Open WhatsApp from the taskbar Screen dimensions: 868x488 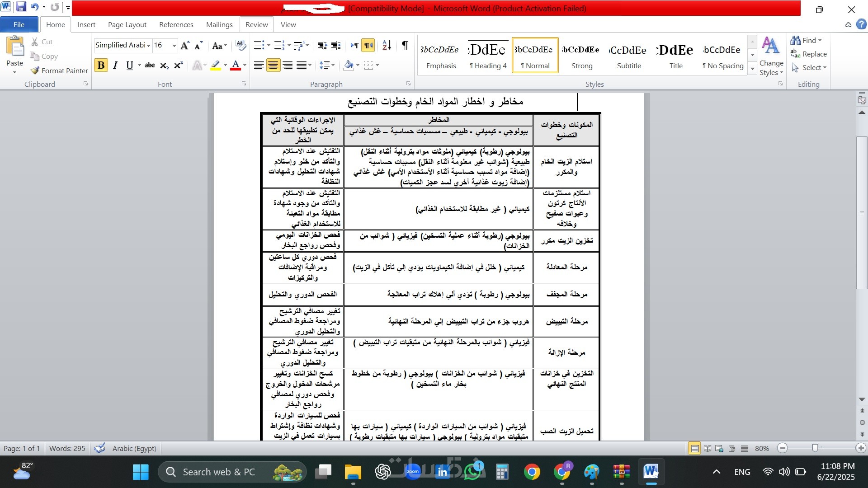[472, 472]
